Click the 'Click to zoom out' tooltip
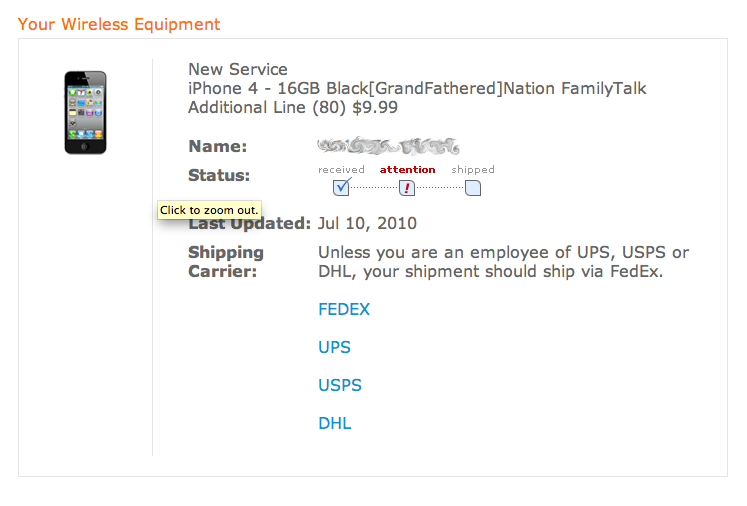Viewport: 747px width, 506px height. click(x=209, y=210)
